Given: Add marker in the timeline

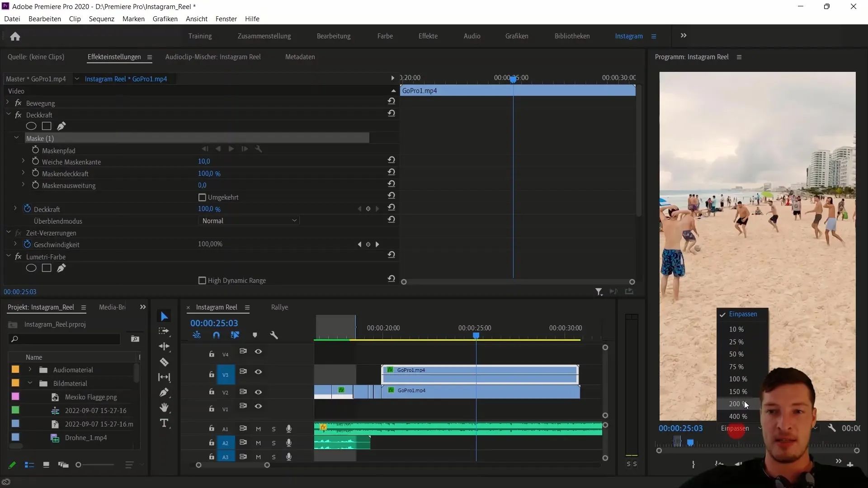Looking at the screenshot, I should [255, 335].
